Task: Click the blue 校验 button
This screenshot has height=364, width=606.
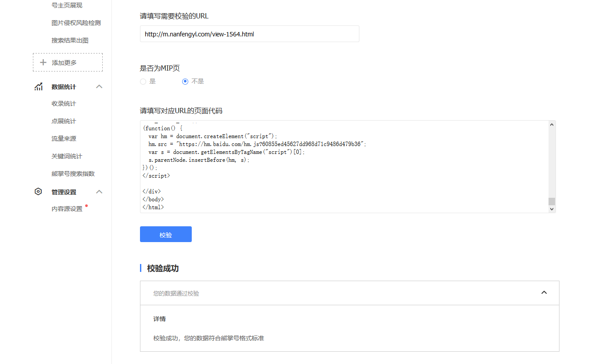Action: [166, 234]
